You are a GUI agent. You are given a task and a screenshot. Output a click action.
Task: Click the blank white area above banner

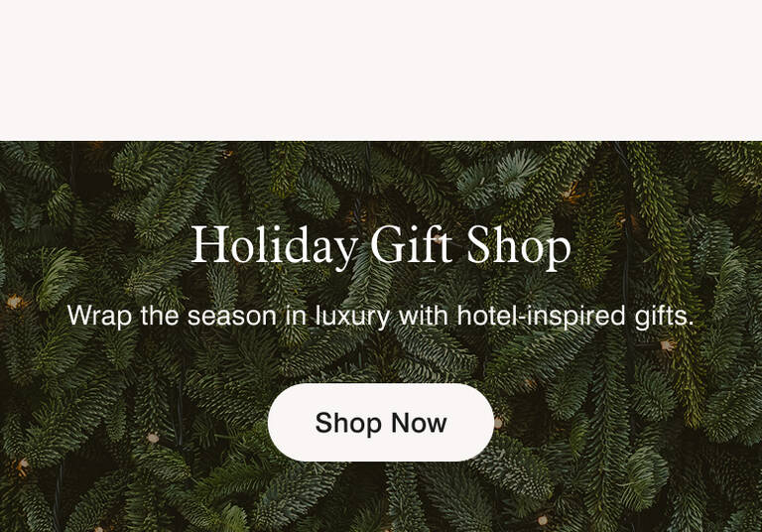pos(381,70)
